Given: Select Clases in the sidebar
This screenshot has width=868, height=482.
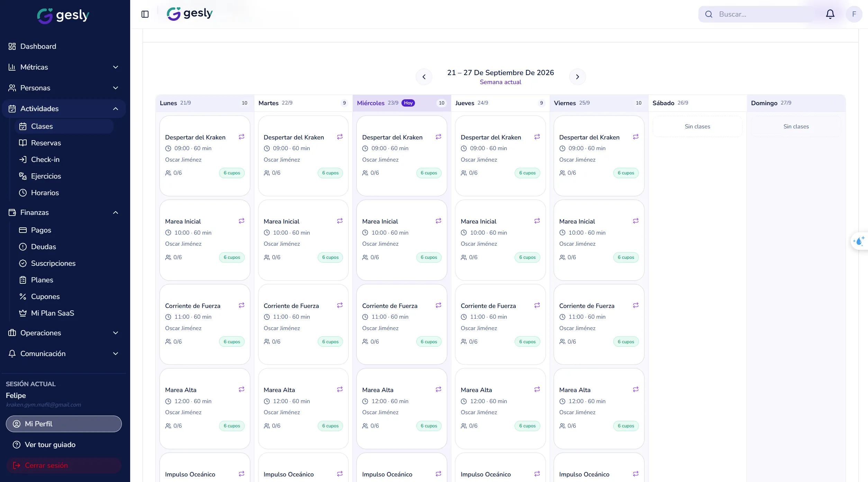Looking at the screenshot, I should point(64,126).
